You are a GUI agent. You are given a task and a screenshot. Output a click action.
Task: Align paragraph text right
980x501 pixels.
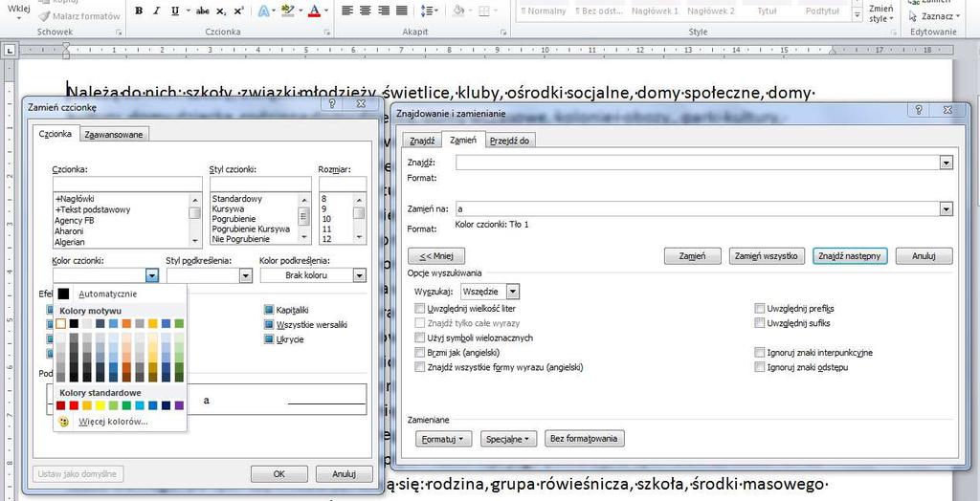click(384, 11)
